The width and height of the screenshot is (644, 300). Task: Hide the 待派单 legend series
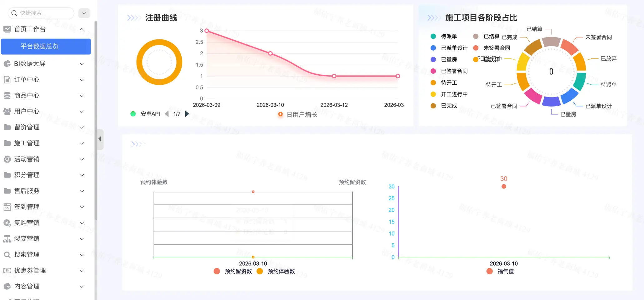click(444, 36)
